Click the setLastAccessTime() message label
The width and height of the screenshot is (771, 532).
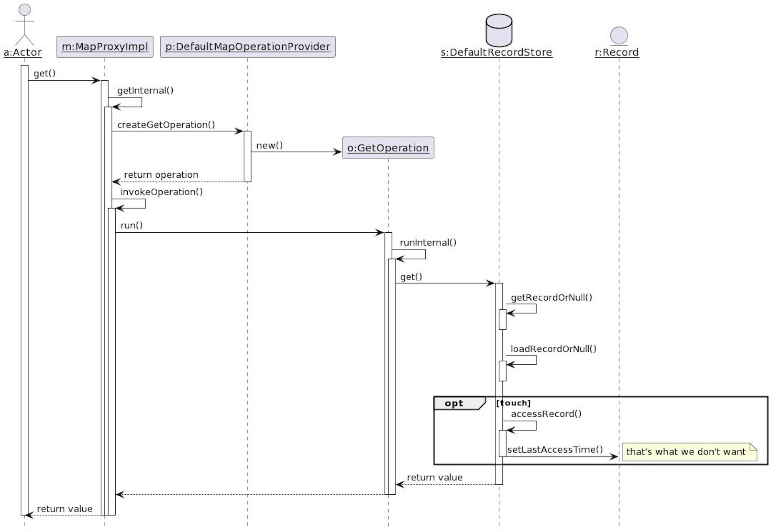coord(555,450)
